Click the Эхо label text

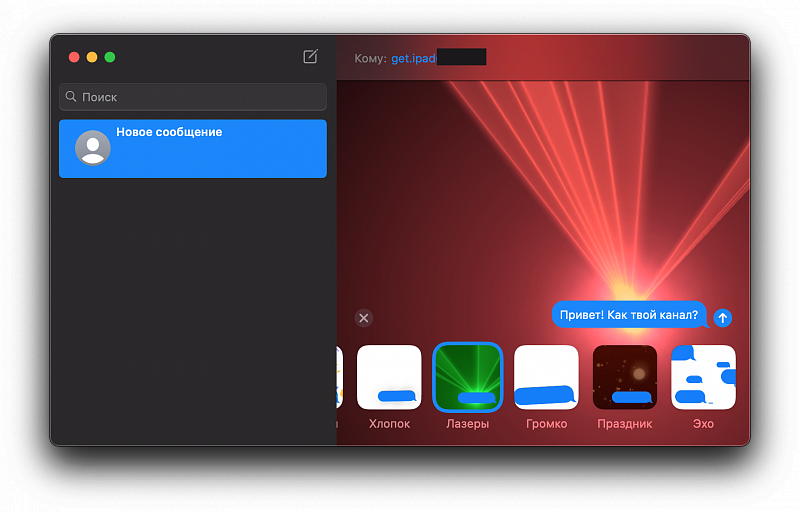[x=703, y=424]
